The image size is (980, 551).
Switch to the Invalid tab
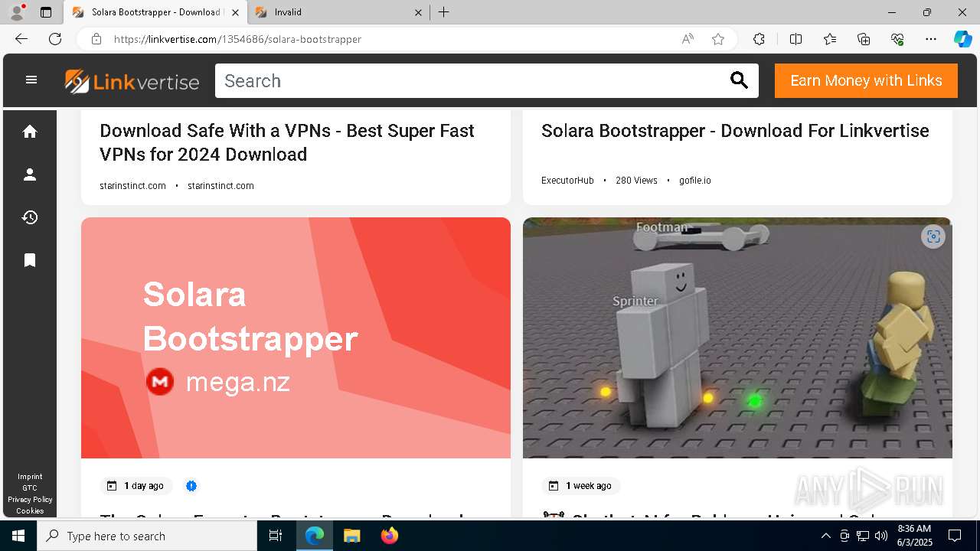point(337,12)
